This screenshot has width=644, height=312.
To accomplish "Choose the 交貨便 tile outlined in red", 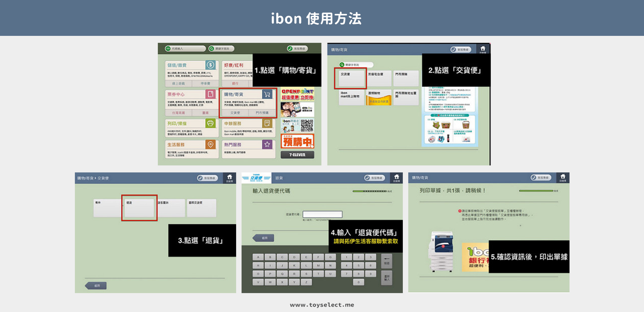I will coord(350,78).
